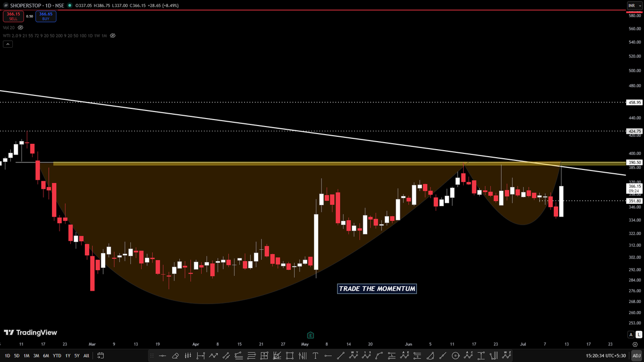This screenshot has width=644, height=362.
Task: Select the pitchfork drawing tool
Action: 494,355
